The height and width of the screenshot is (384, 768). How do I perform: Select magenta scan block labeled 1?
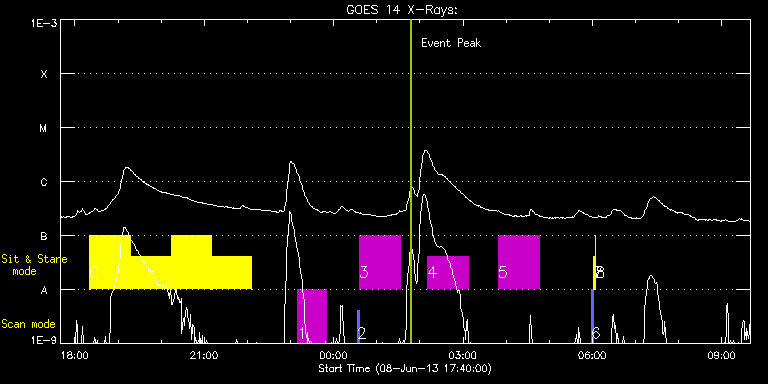click(312, 316)
